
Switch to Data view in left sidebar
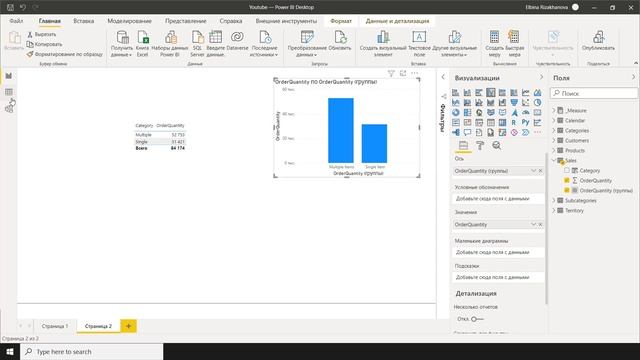tap(9, 92)
